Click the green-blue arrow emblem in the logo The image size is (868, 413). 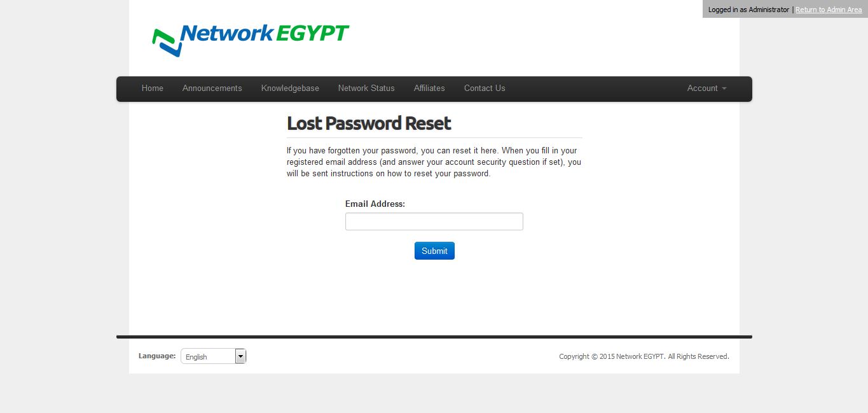pyautogui.click(x=165, y=43)
